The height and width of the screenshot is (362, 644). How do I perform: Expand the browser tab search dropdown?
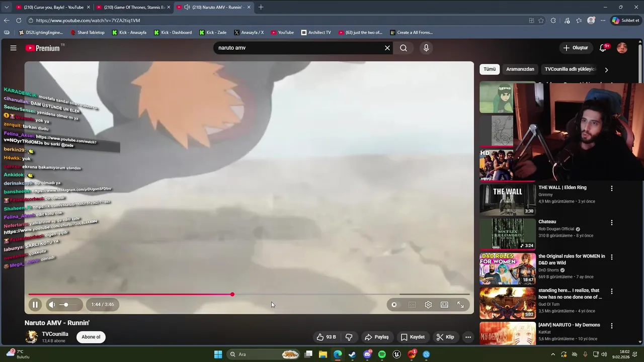pos(6,7)
